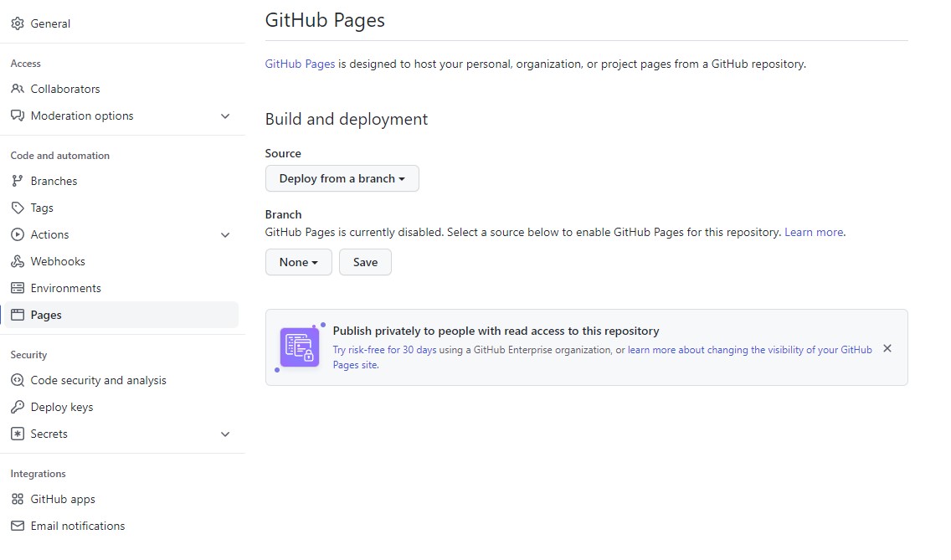Select the Pages sidebar item
The width and height of the screenshot is (951, 560).
(121, 315)
